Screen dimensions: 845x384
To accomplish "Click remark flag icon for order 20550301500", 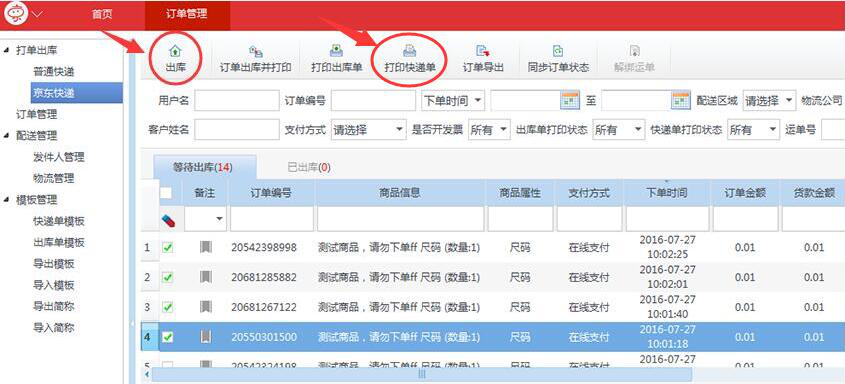I will pos(205,337).
